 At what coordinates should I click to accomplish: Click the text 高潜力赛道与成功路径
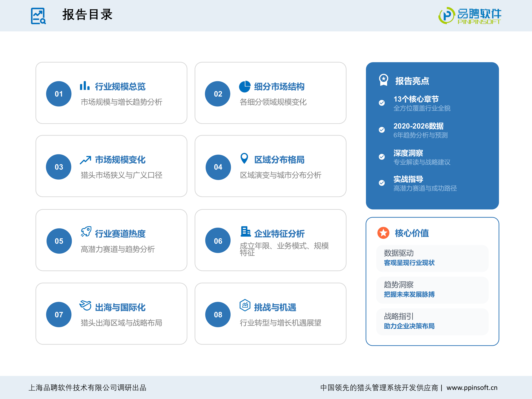pos(425,188)
